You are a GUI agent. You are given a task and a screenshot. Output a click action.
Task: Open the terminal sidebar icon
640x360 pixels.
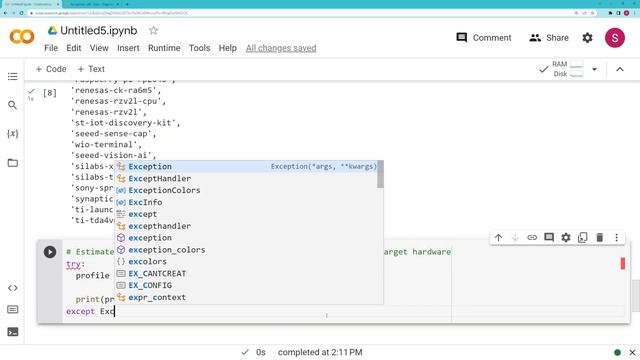(13, 332)
